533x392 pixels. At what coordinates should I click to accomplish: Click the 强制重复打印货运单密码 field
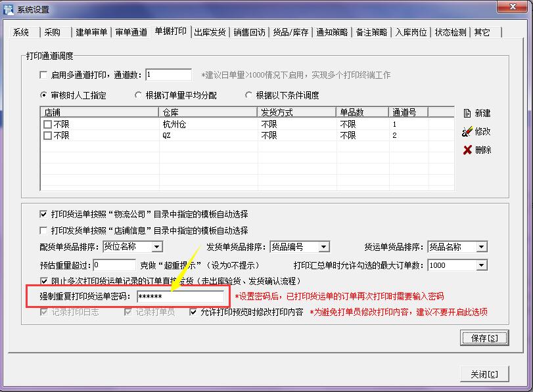click(181, 297)
